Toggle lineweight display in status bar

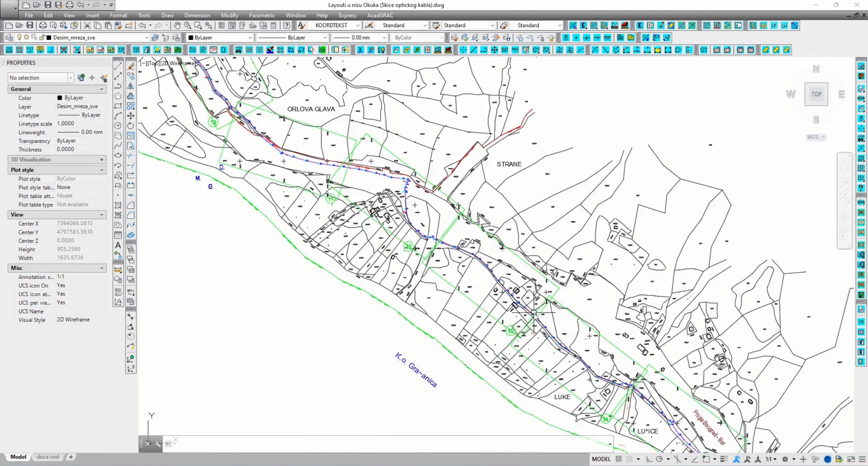[x=724, y=459]
